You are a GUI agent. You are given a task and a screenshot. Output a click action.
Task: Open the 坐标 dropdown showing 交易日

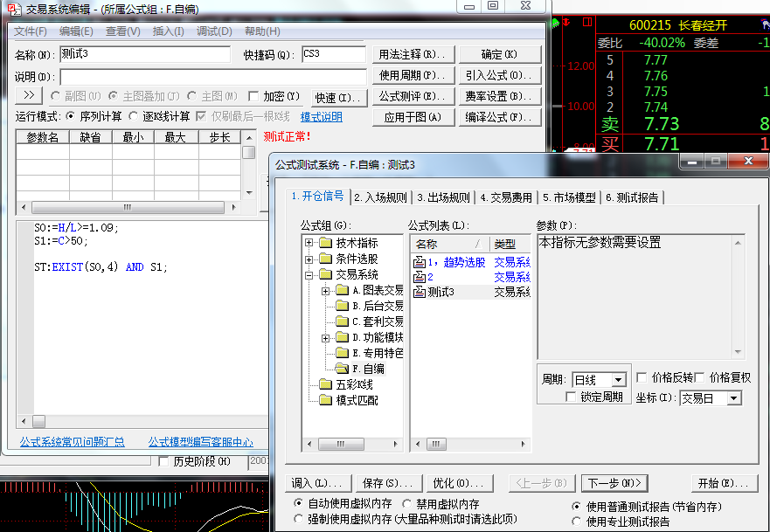pos(733,398)
